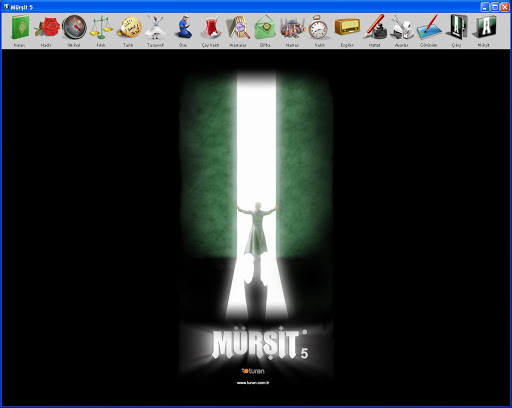
Task: Open the Tasavvuf whirling dervish icon
Action: (155, 27)
